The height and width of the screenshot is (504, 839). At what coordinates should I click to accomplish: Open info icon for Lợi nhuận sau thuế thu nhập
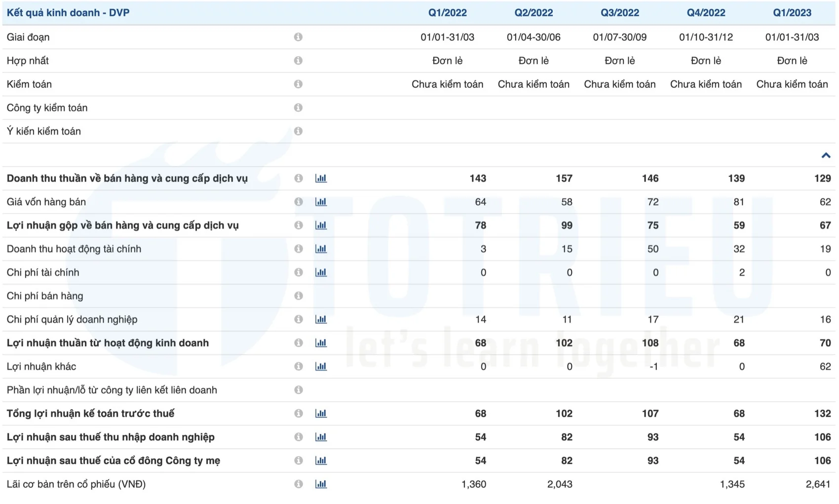(x=299, y=437)
